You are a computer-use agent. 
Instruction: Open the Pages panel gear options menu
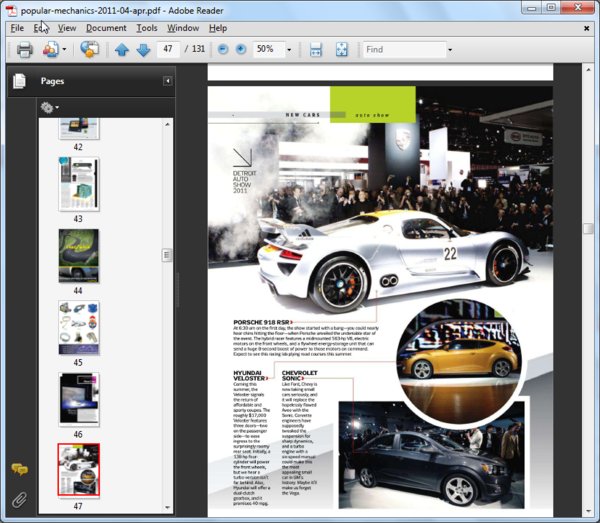click(48, 106)
